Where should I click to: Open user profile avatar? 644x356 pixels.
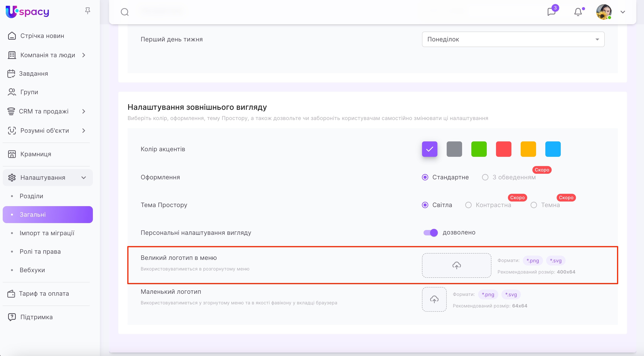coord(604,12)
